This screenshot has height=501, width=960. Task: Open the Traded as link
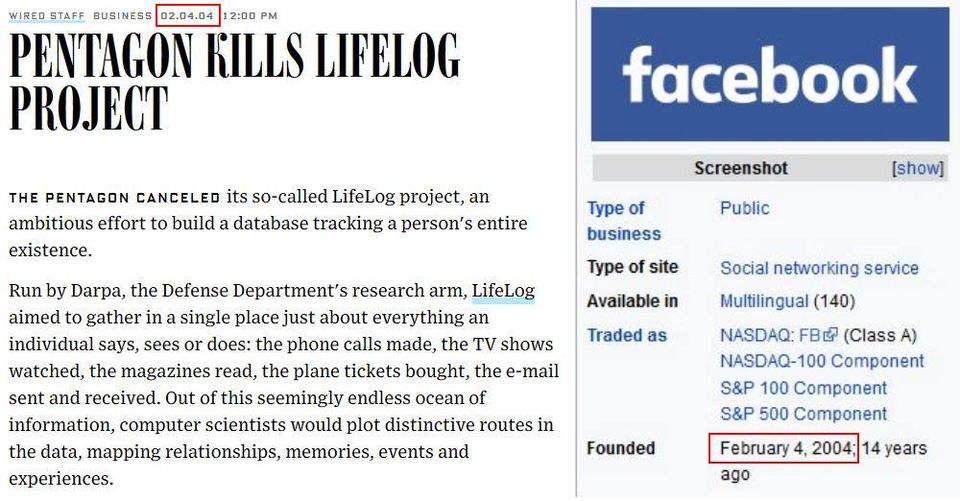[626, 336]
